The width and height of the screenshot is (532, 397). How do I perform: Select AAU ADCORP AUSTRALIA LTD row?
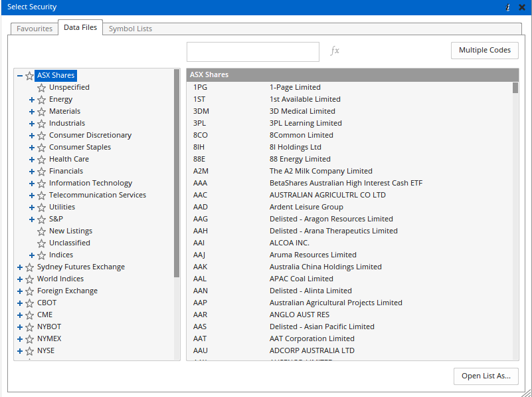point(349,350)
